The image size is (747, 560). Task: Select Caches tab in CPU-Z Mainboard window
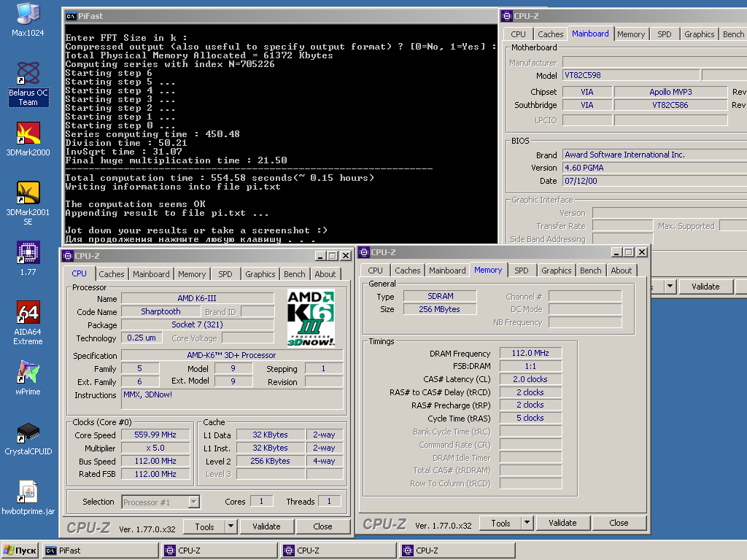click(551, 34)
